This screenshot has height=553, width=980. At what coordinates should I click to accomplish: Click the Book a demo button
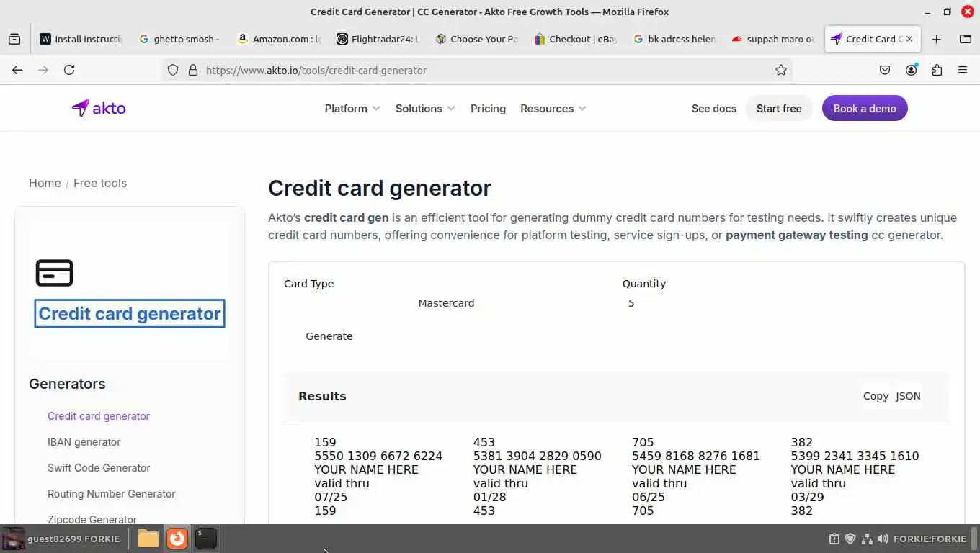coord(865,109)
